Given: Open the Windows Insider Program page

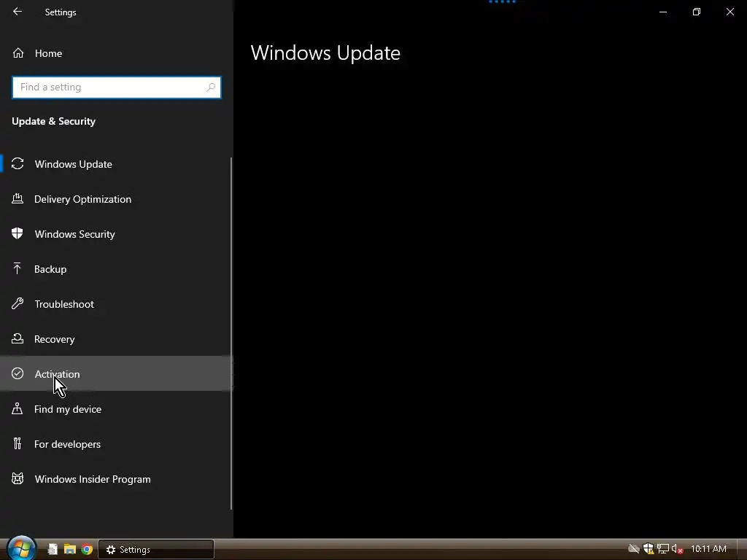Looking at the screenshot, I should (116, 479).
